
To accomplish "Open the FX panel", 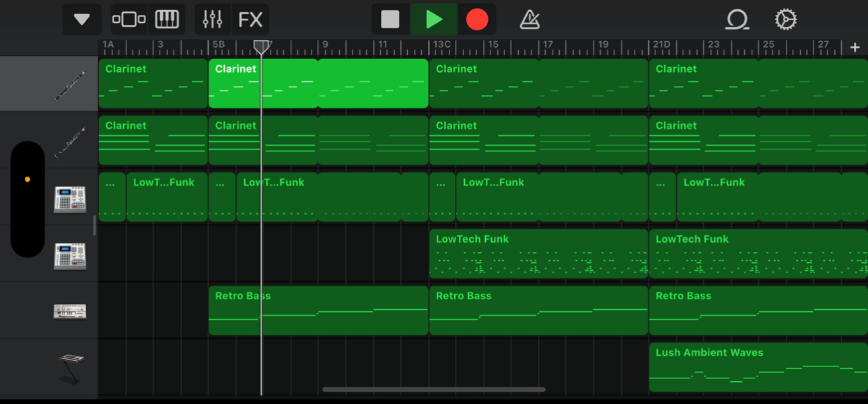I will [250, 19].
